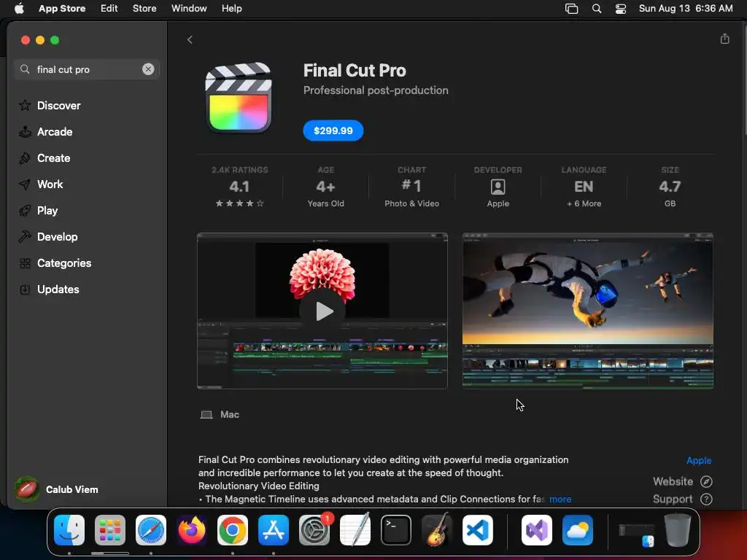Screen dimensions: 747x560
Task: Select the Work category in sidebar
Action: click(x=41, y=184)
